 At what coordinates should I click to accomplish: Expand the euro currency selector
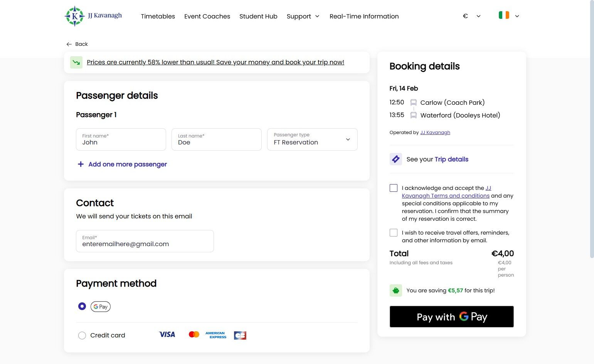pyautogui.click(x=472, y=16)
